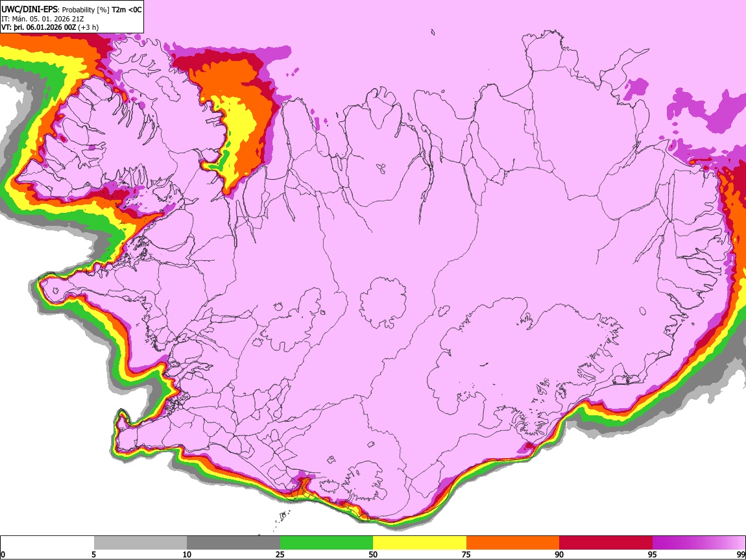The image size is (746, 560).
Task: Click the UWC/DINI-EPS title text
Action: pyautogui.click(x=30, y=10)
